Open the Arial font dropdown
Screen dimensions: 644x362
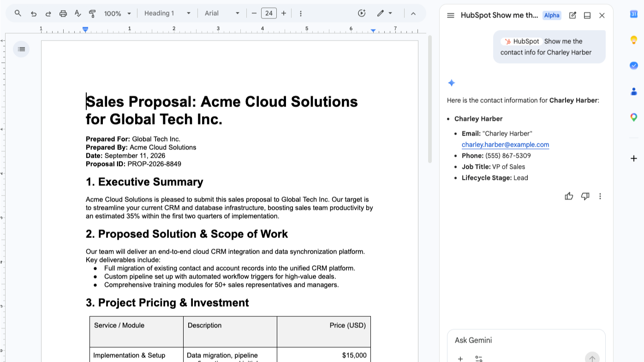[x=222, y=13]
